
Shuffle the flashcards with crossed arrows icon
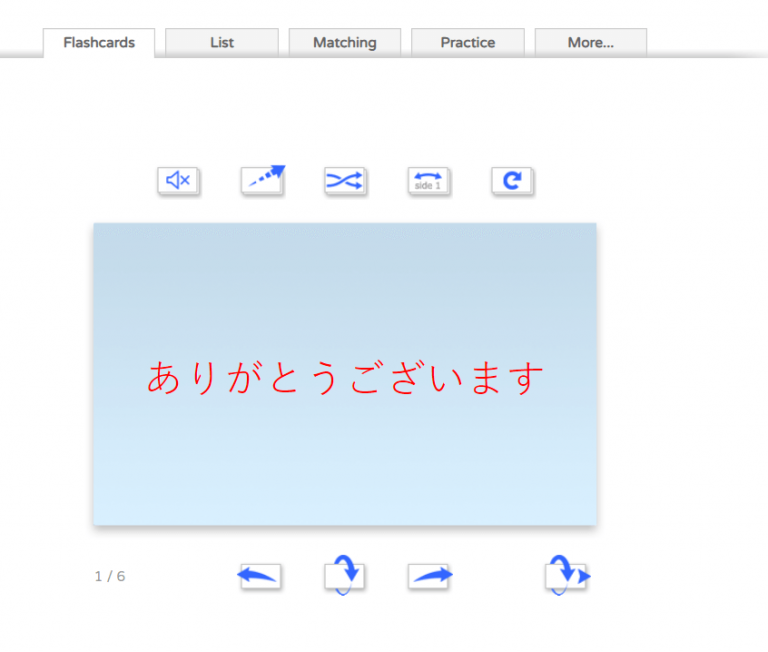point(345,181)
